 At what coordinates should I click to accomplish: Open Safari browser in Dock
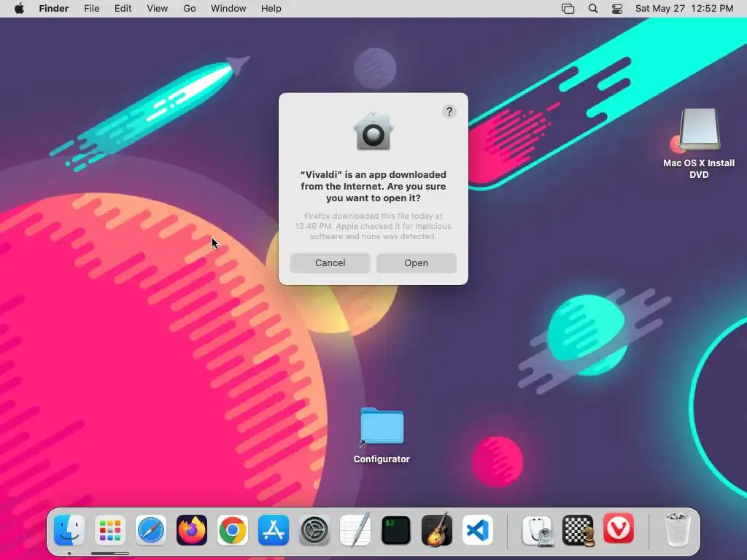(x=151, y=530)
